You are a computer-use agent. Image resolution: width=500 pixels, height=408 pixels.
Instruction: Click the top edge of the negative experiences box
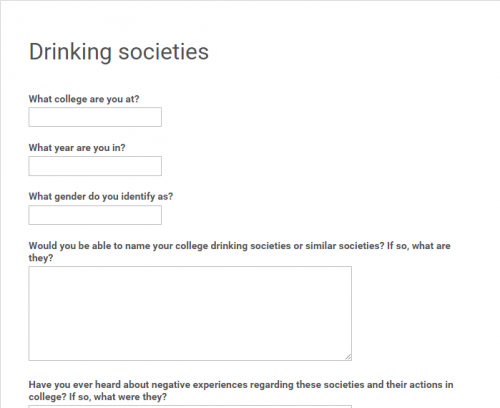(190, 406)
